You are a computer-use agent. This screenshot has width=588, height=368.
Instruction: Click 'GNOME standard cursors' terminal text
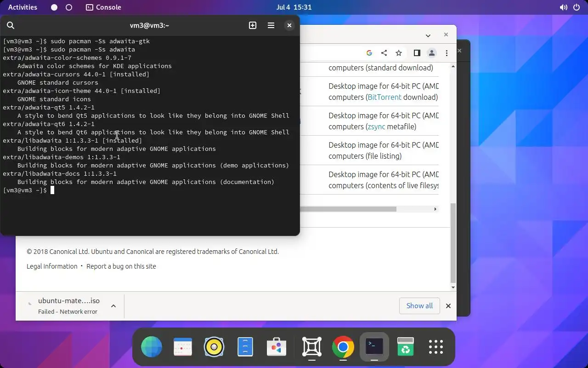(x=58, y=83)
